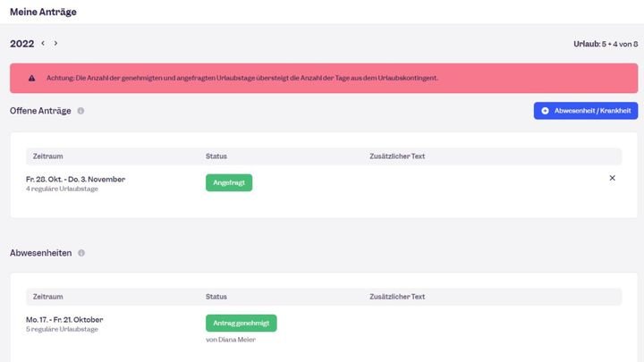Screen dimensions: 644x362
Task: Click the warning triangle icon in alert
Action: pyautogui.click(x=32, y=78)
